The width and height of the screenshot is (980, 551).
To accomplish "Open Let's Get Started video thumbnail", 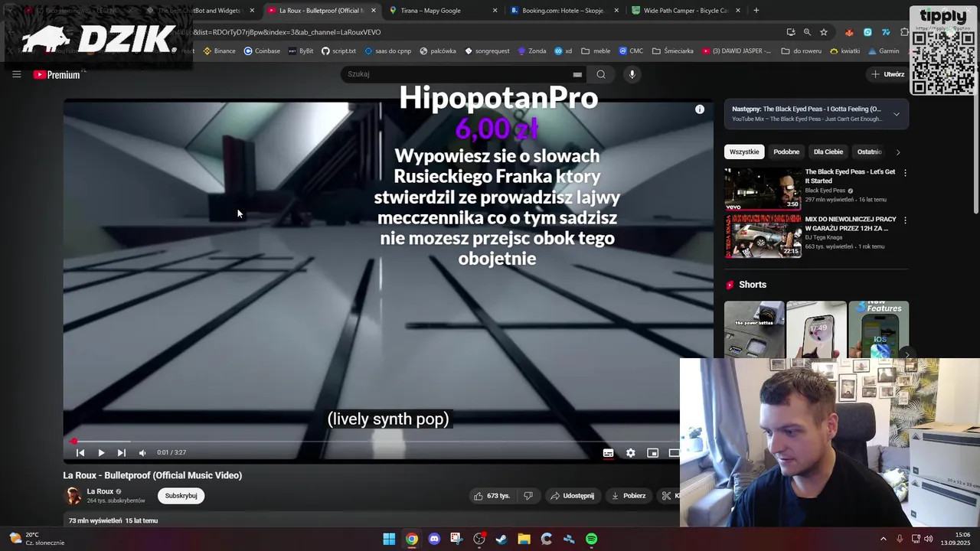I will click(763, 189).
